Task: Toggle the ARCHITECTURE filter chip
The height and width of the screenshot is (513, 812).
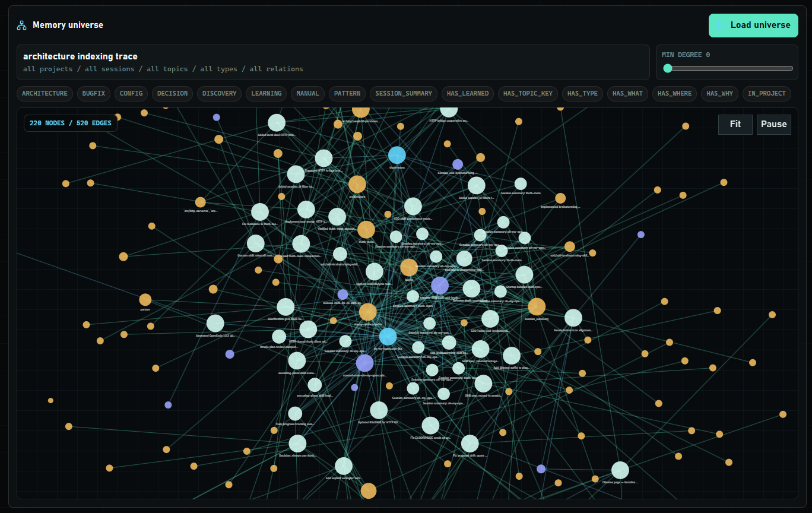Action: [x=45, y=93]
